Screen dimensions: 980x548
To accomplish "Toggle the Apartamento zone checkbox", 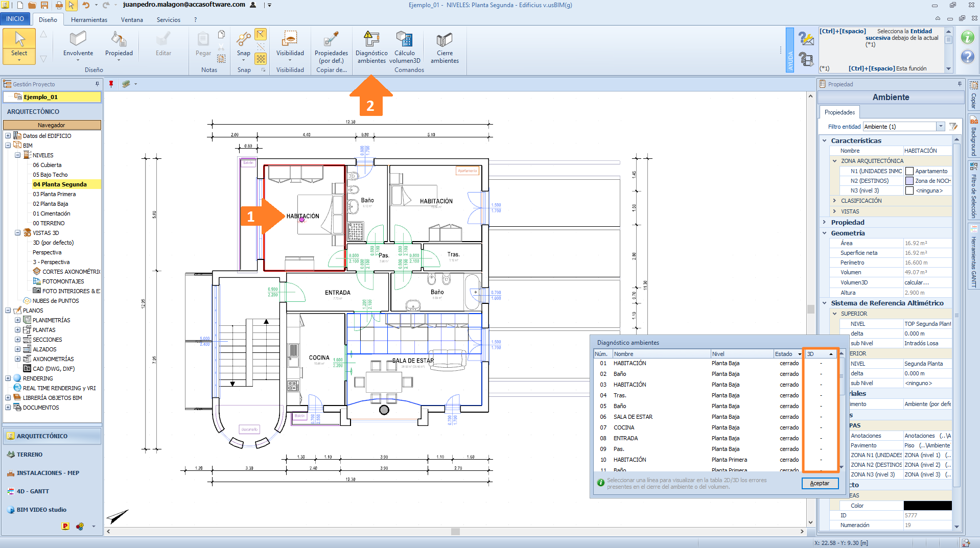I will [x=909, y=171].
